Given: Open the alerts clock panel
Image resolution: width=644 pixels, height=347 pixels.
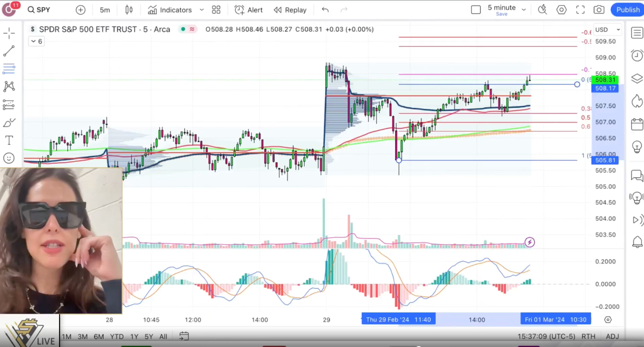Looking at the screenshot, I should click(x=637, y=55).
